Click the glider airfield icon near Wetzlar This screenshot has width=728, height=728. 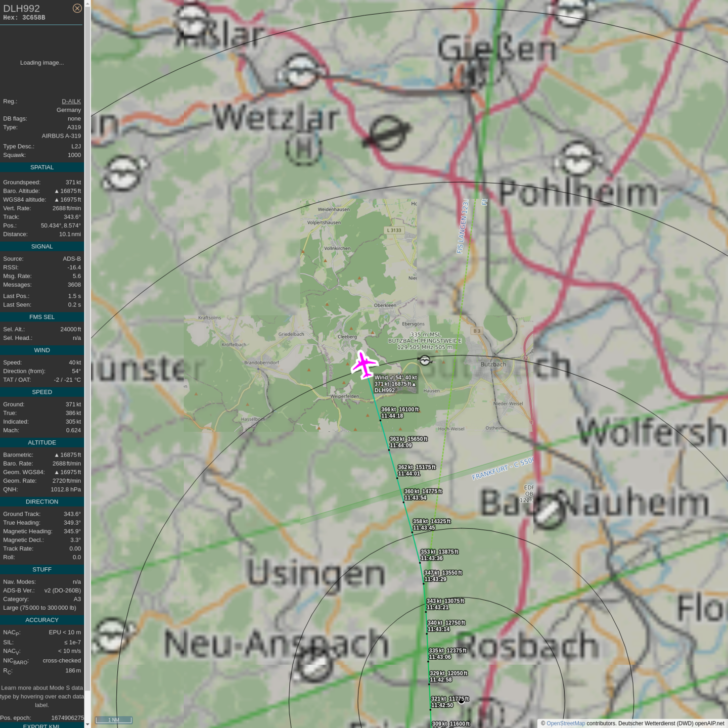point(302,72)
